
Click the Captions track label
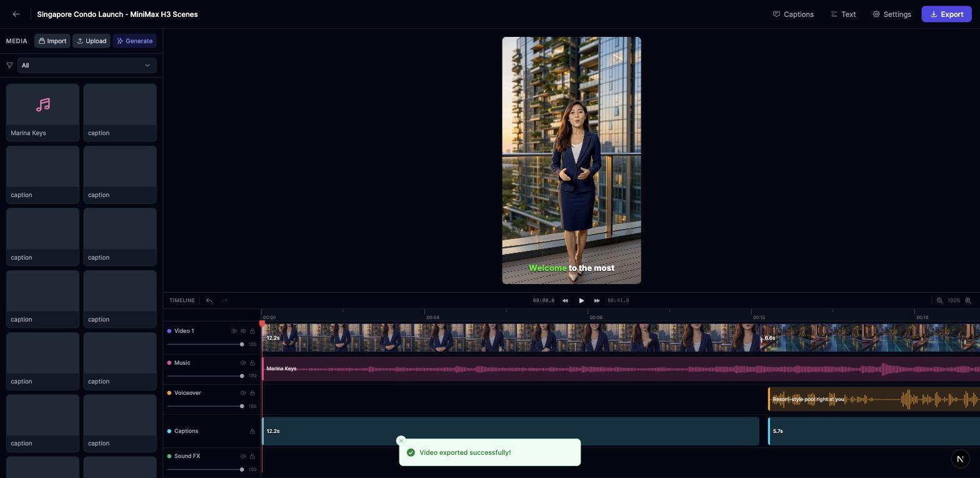click(x=186, y=431)
